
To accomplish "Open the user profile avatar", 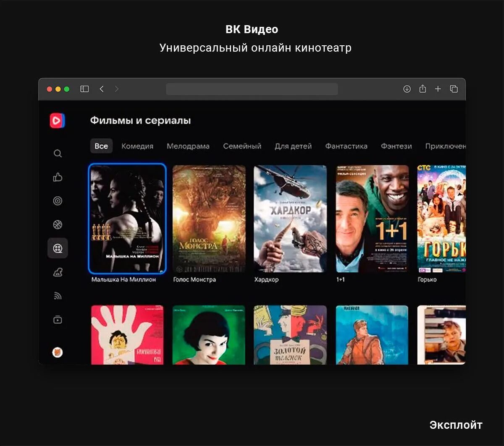I will [x=58, y=352].
